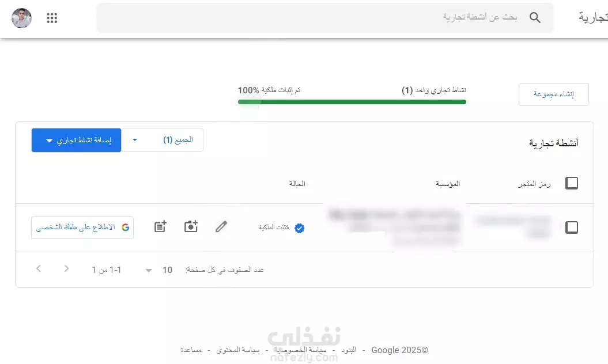Create a post with the post icon
Screen dimensions: 608x364
point(160,226)
